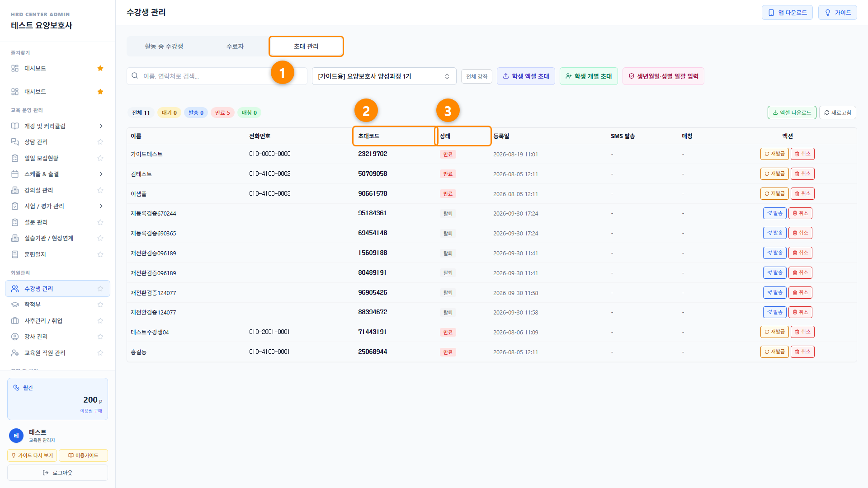Toggle favorite star for 학적부
Screen dimensions: 868x488
100,305
